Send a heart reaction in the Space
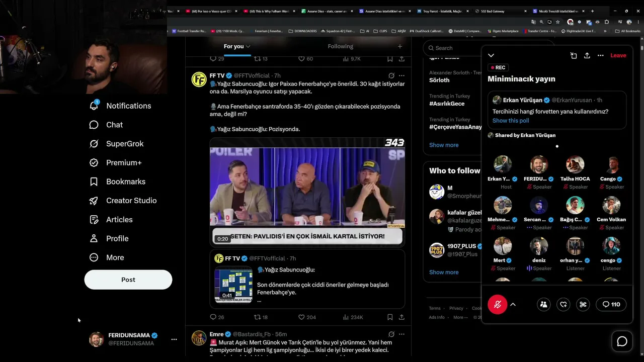 click(563, 304)
